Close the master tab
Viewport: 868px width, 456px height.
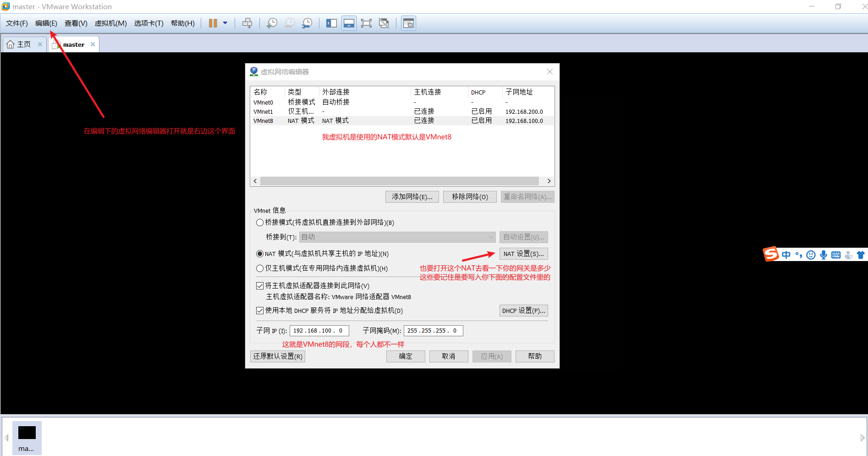point(93,44)
